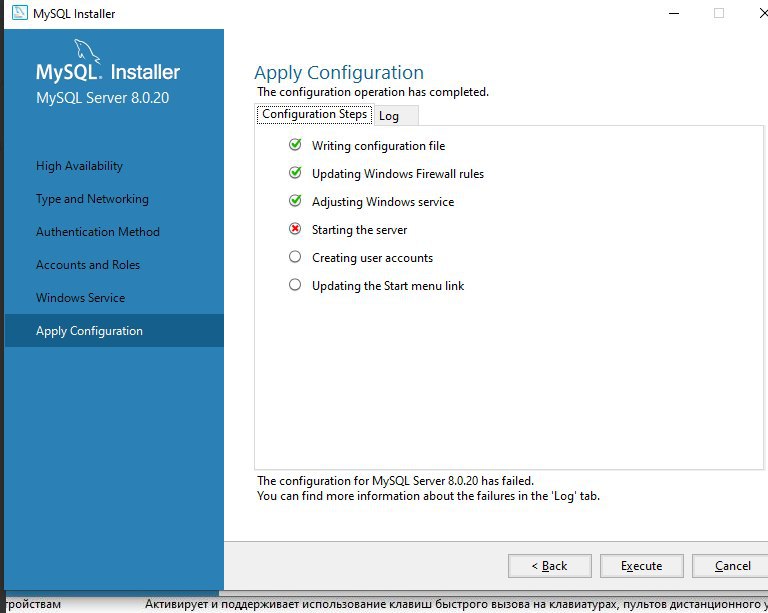Minimize the MySQL Installer window
This screenshot has height=613, width=768.
(674, 13)
